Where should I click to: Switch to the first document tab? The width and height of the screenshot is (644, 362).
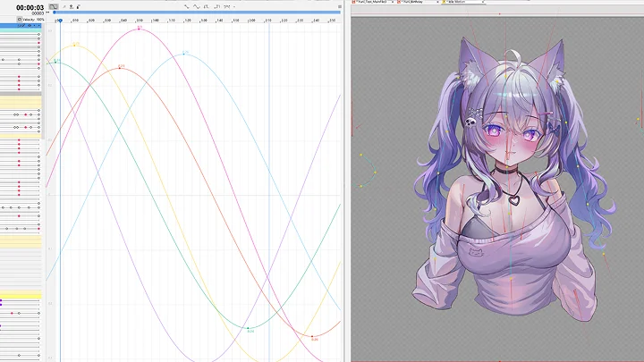(x=372, y=2)
